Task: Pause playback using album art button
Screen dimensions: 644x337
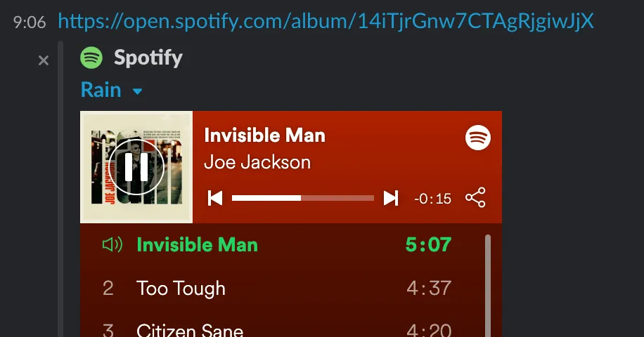Action: (x=136, y=167)
